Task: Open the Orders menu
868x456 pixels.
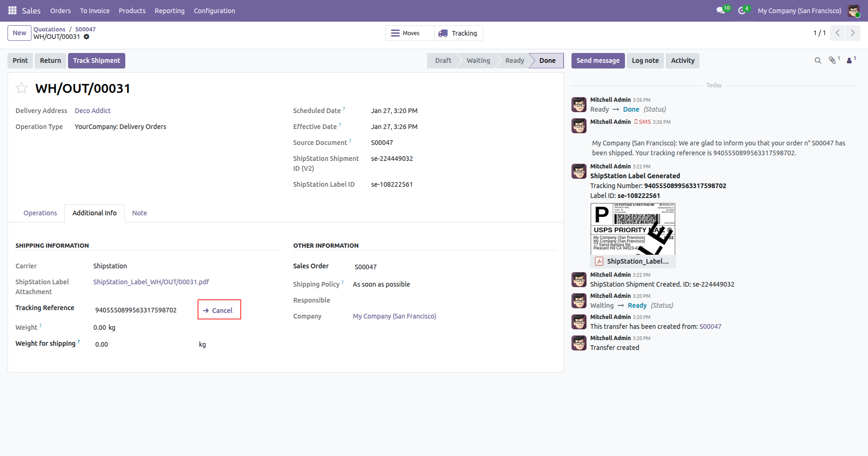Action: tap(61, 11)
